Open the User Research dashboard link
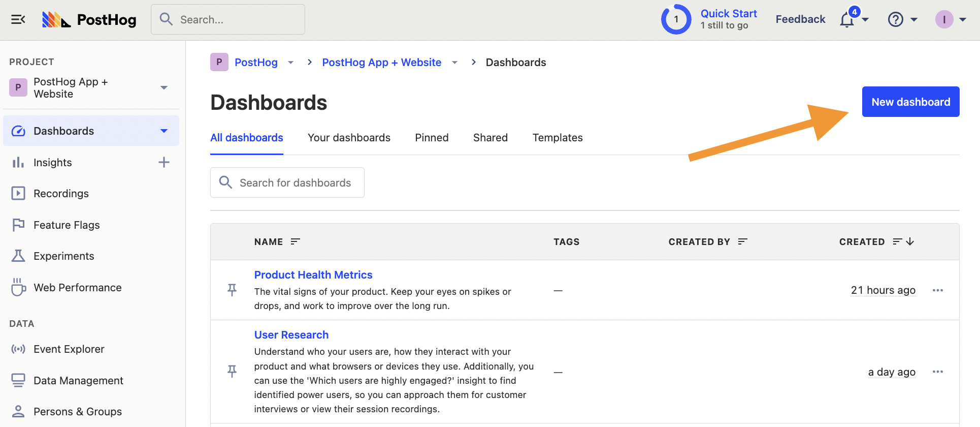The image size is (980, 427). 291,335
